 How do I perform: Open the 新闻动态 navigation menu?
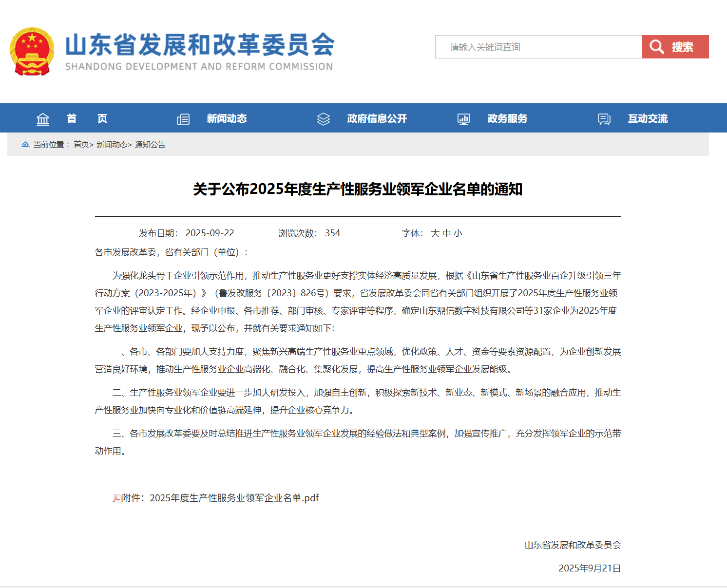pos(227,118)
